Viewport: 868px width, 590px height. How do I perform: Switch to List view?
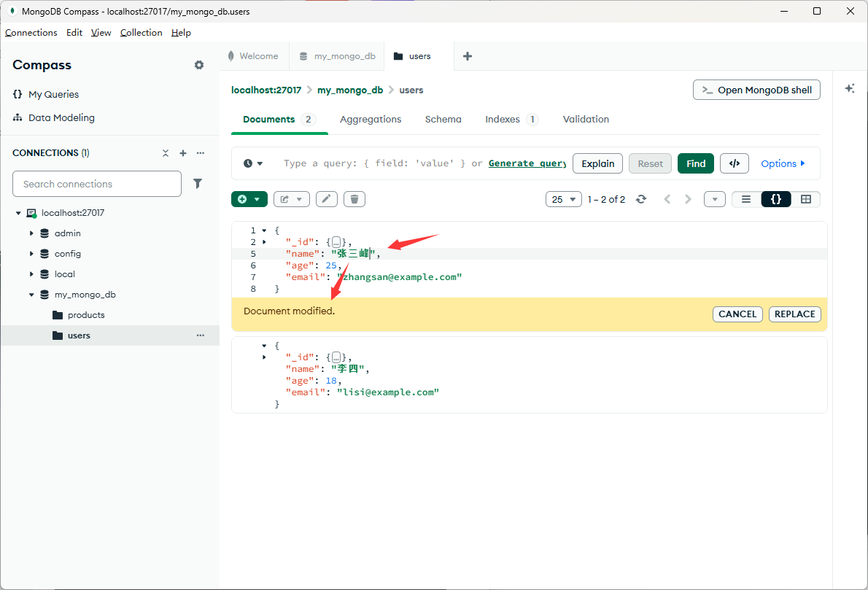[x=746, y=199]
